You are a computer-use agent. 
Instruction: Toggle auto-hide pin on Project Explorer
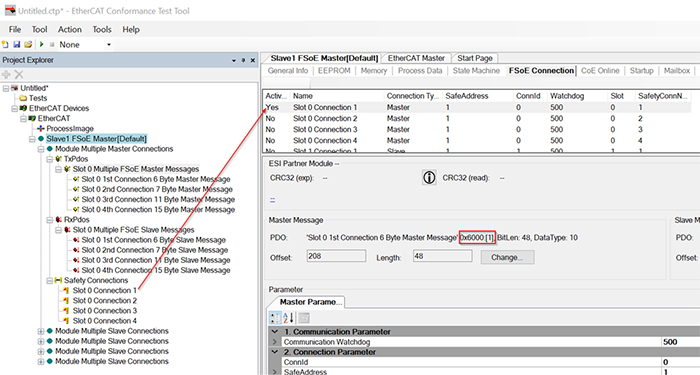pyautogui.click(x=243, y=60)
